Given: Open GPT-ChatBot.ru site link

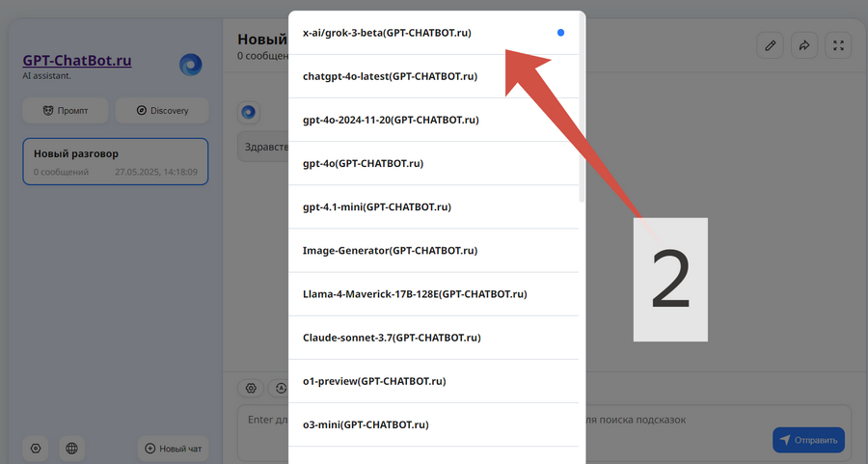Looking at the screenshot, I should point(77,61).
